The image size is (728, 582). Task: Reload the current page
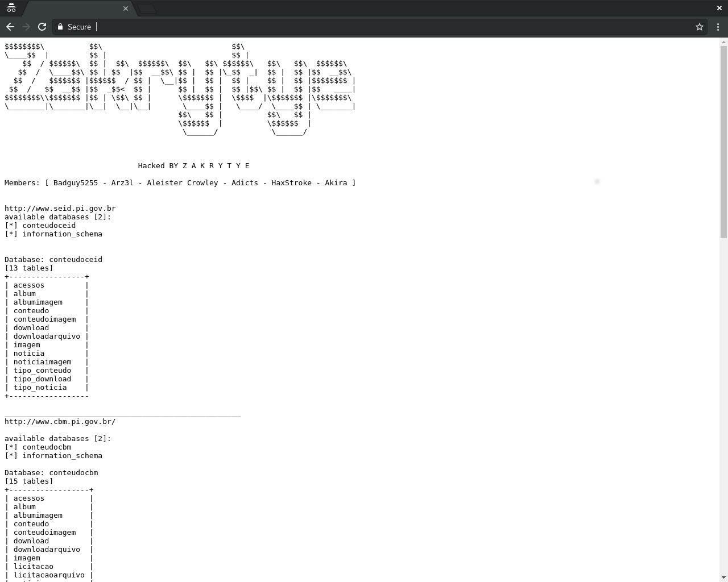click(42, 27)
